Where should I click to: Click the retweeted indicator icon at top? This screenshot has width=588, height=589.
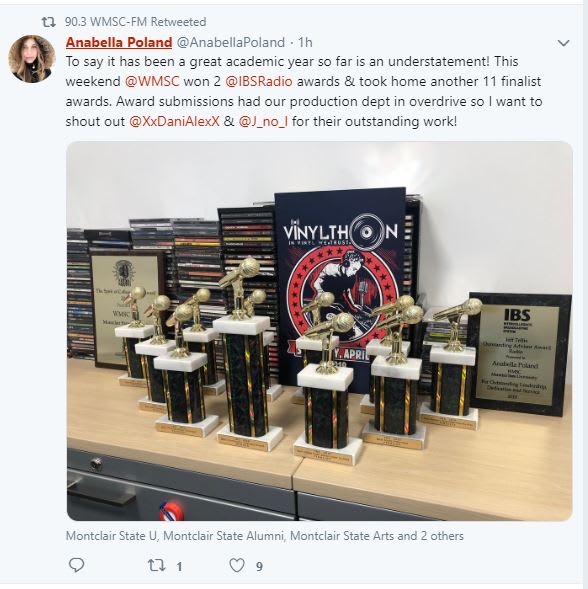click(48, 22)
